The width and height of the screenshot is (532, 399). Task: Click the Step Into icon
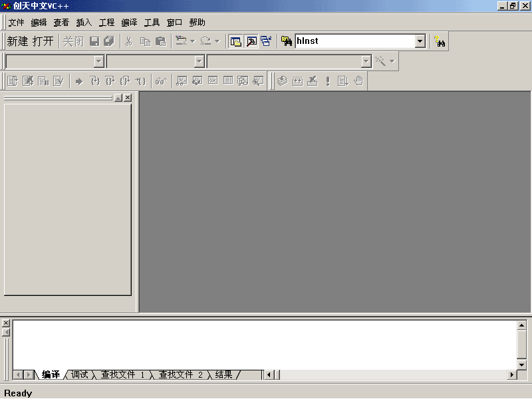click(95, 81)
